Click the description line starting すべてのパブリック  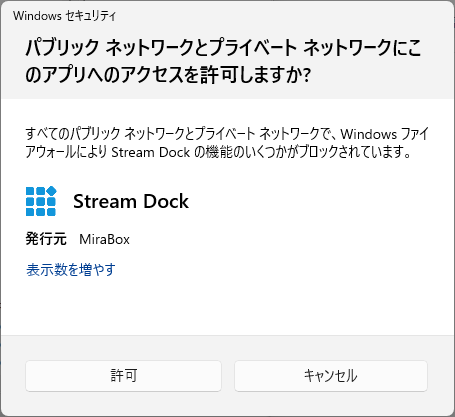click(227, 134)
